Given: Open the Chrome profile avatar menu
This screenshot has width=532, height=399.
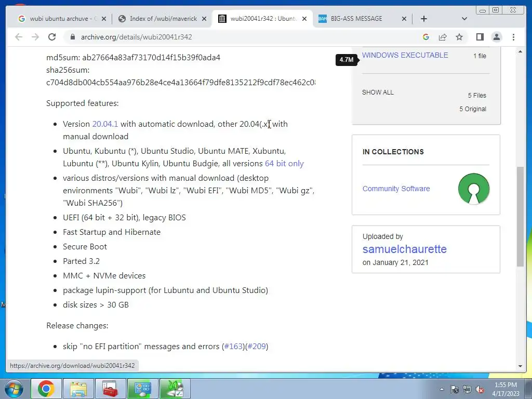Looking at the screenshot, I should coord(496,37).
